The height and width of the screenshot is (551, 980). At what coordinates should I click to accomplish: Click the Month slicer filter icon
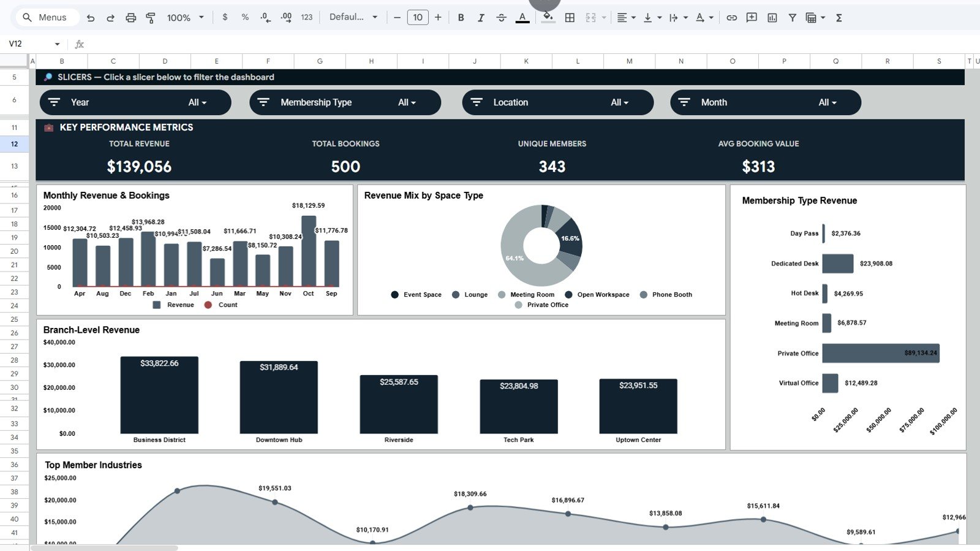click(684, 102)
